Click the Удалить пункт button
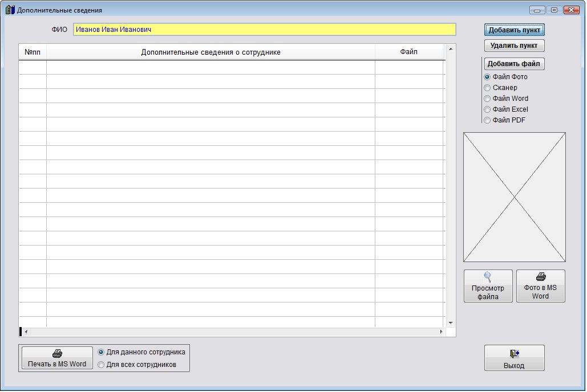587x392 pixels. pyautogui.click(x=515, y=46)
